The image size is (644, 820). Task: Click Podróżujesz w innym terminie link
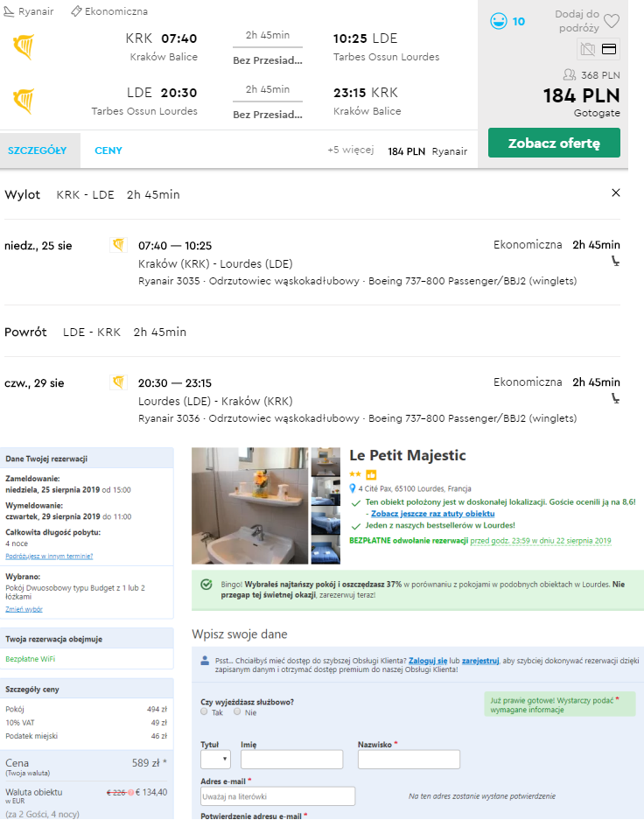click(x=49, y=556)
